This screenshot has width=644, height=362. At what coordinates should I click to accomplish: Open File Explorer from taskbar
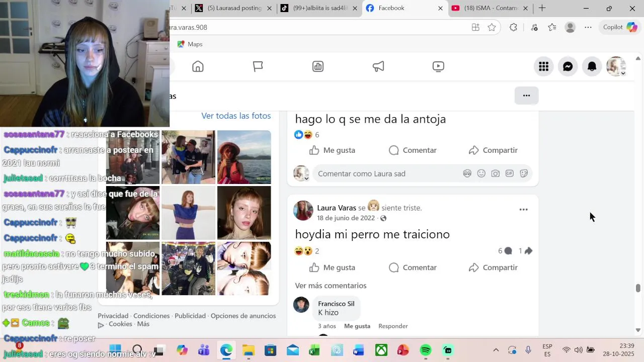point(248,350)
